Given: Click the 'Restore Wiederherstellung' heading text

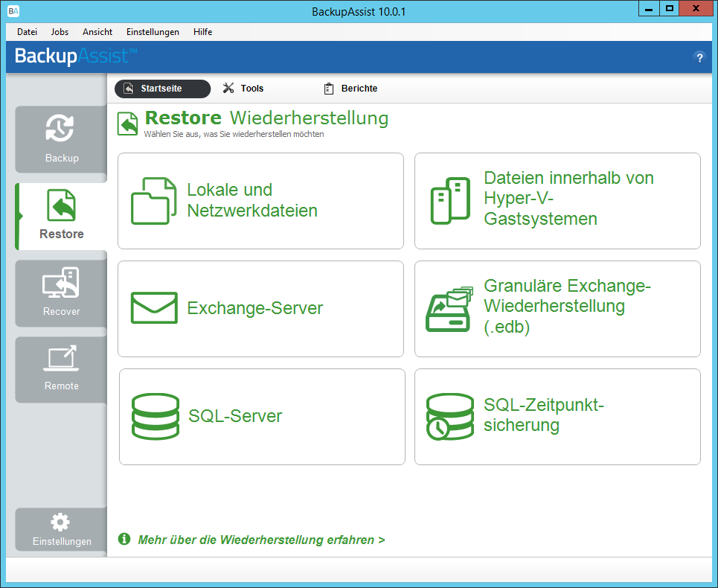Looking at the screenshot, I should tap(266, 118).
